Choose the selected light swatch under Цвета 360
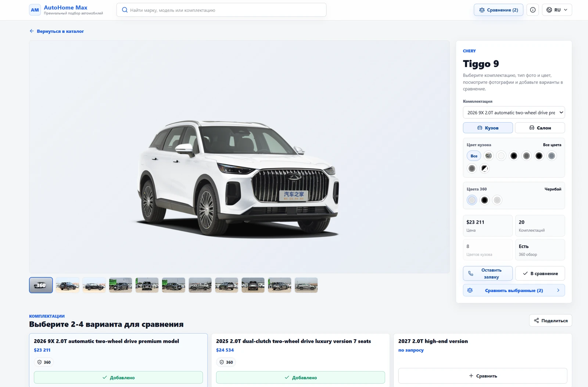 tap(472, 200)
